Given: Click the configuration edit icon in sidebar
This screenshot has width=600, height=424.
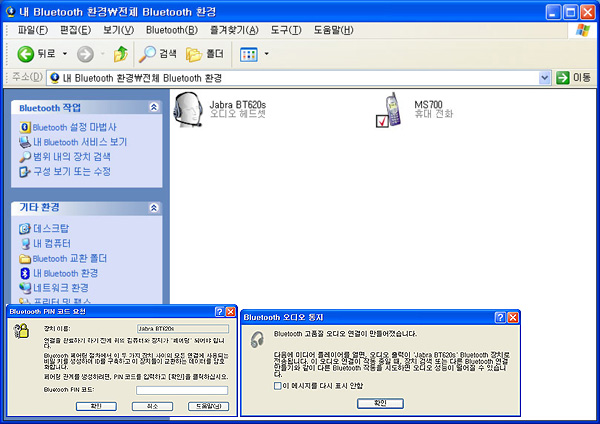Looking at the screenshot, I should 25,172.
